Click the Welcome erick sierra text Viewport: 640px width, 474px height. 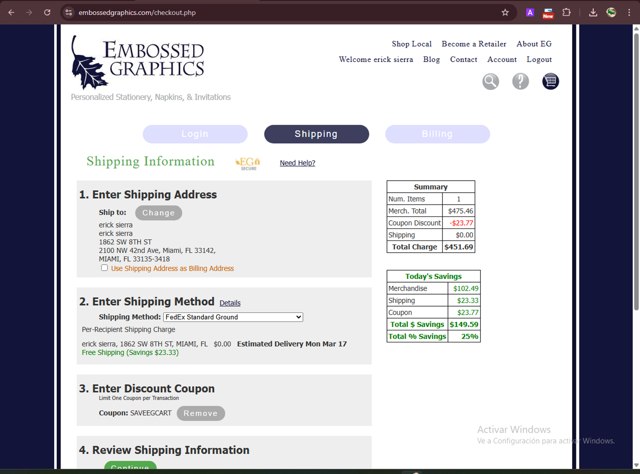click(x=376, y=59)
